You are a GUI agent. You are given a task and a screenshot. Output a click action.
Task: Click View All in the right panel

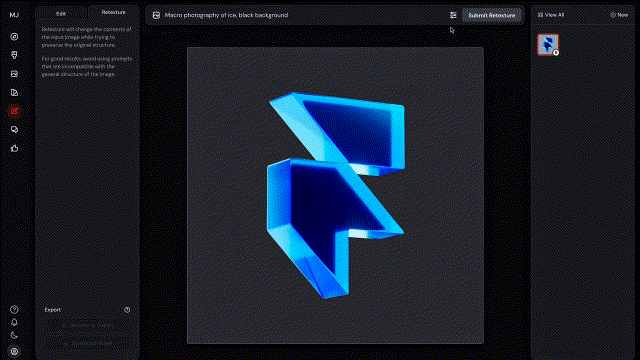(551, 15)
